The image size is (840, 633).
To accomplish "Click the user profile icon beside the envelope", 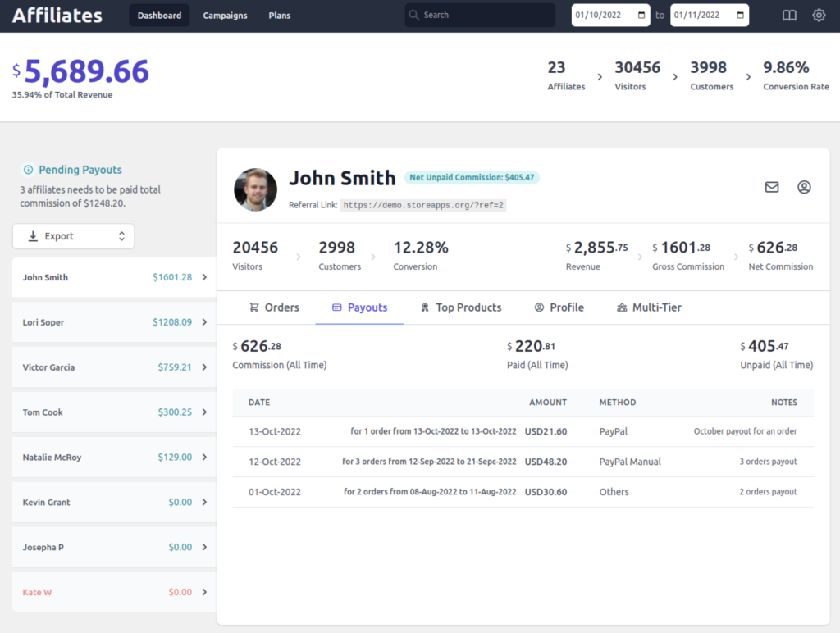I will (x=805, y=187).
